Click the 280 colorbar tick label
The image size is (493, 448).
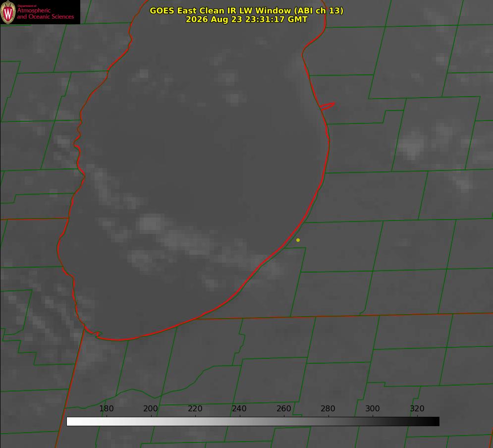(328, 409)
